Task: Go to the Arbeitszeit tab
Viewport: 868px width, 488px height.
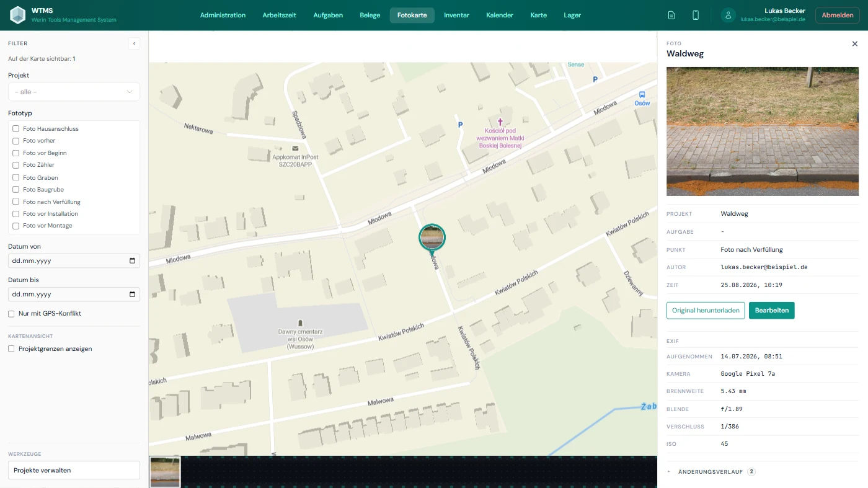Action: [x=280, y=16]
